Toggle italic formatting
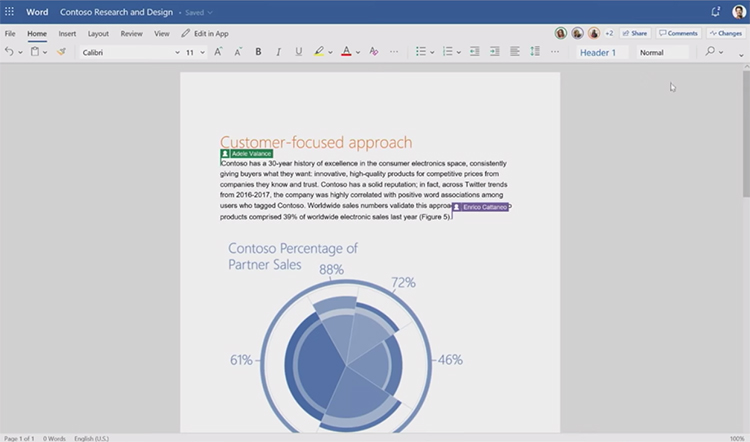Viewport: 750px width, 442px height. [x=278, y=52]
